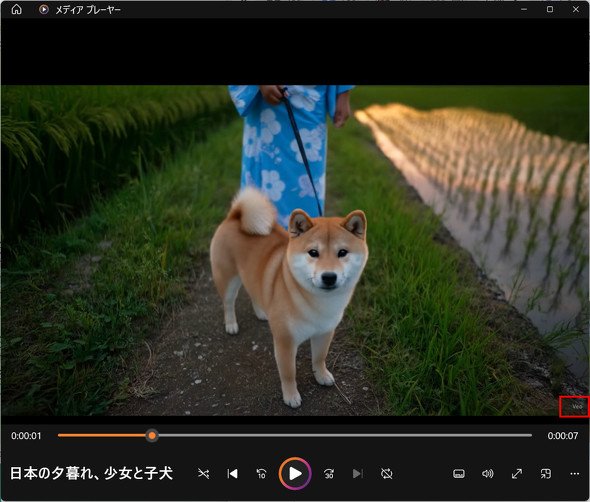Click the video title 日本の夕暮れ、少女と子犬
Screen dimensions: 590x502
[x=91, y=473]
